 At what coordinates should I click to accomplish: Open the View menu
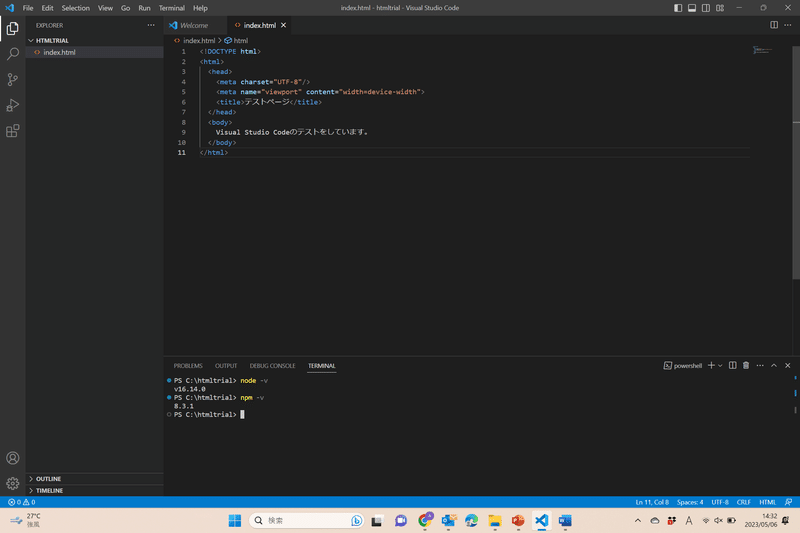coord(105,8)
